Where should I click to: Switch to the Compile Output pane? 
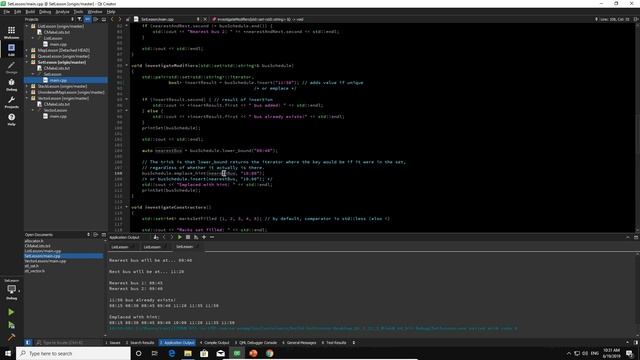pyautogui.click(x=215, y=342)
